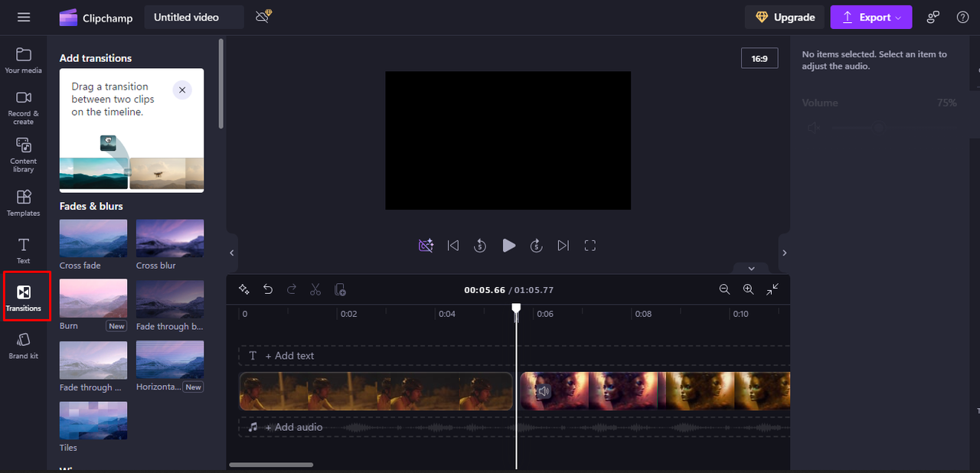Screen dimensions: 980x473
Task: Click the video preview canvas
Action: pos(508,141)
